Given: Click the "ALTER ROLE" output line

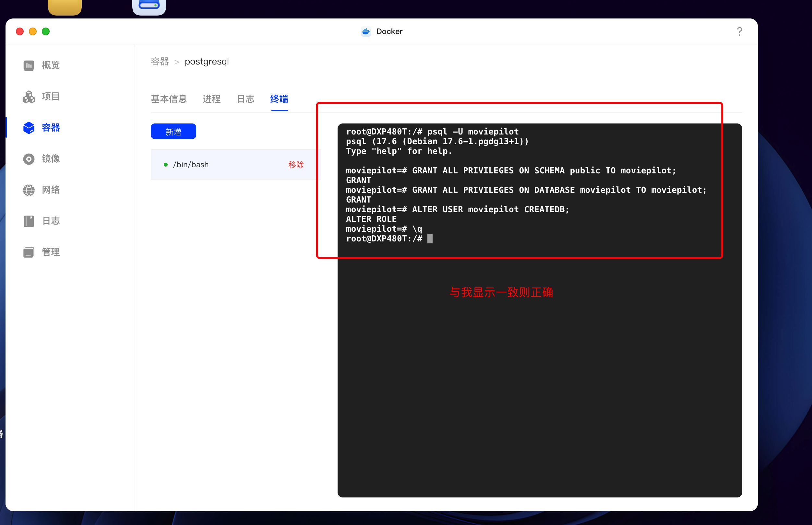Looking at the screenshot, I should click(371, 219).
